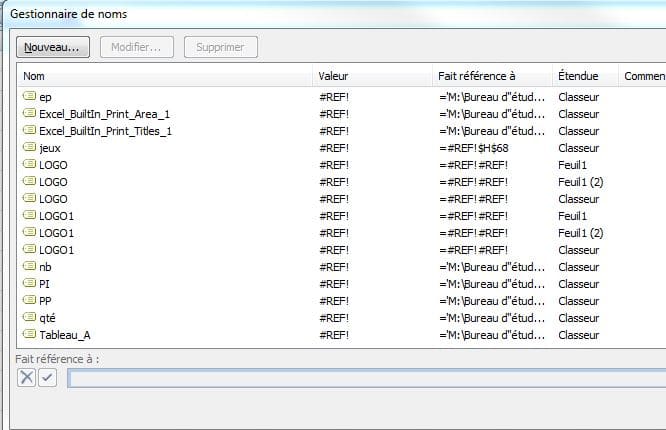Screen dimensions: 666x430
Task: Select the name 'nb'
Action: [45, 267]
